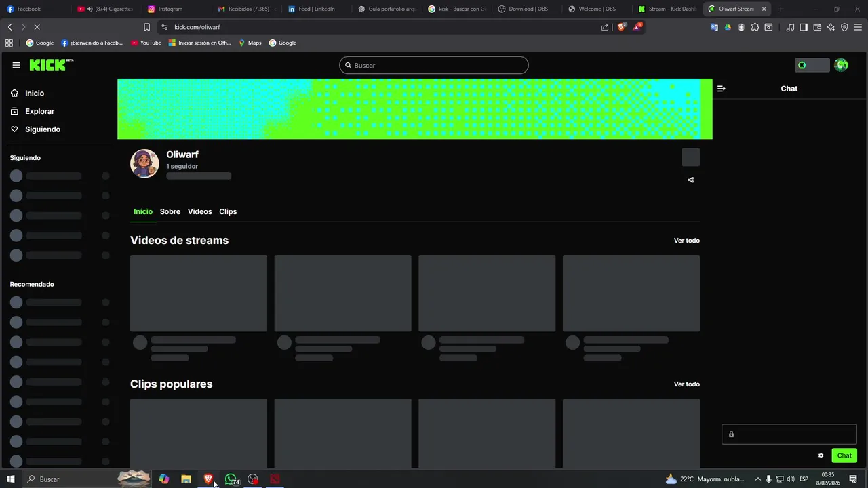The width and height of the screenshot is (868, 488).
Task: Click the Google Translate extension icon
Action: coord(714,27)
